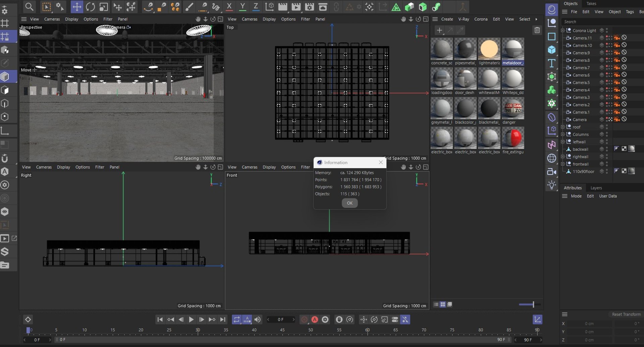Select the Scale tool in top toolbar
Viewport: 644px width, 347px height.
104,7
